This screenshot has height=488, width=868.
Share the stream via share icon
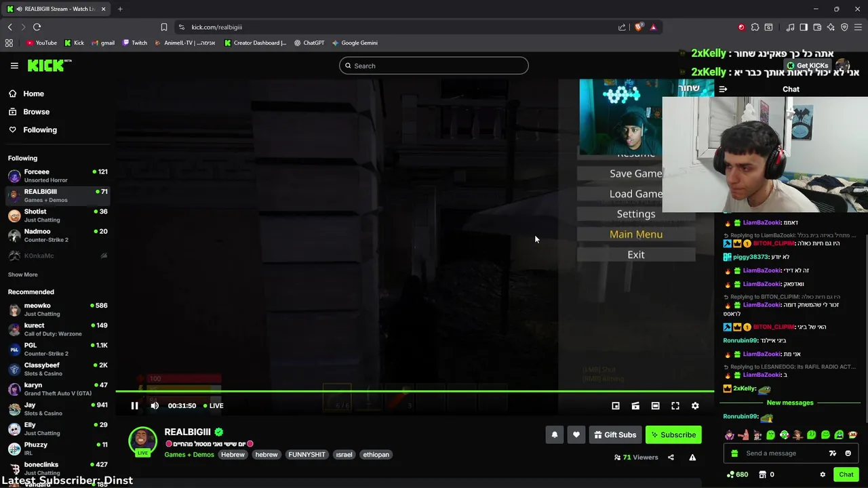[671, 457]
